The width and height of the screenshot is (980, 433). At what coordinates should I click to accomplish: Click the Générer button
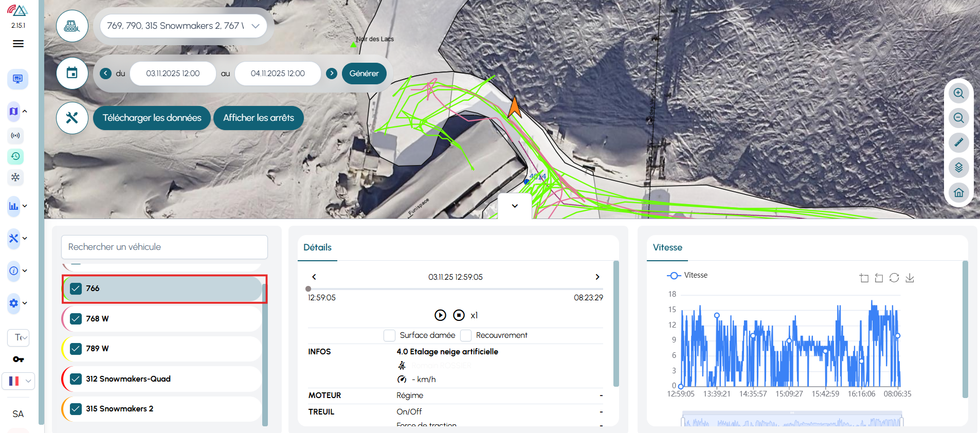(364, 74)
